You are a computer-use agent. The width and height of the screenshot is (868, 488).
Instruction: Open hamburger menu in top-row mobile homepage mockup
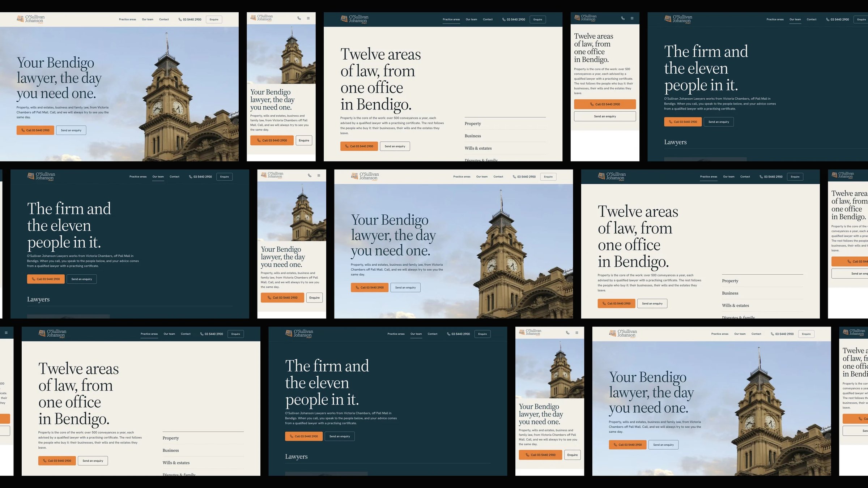pos(308,18)
